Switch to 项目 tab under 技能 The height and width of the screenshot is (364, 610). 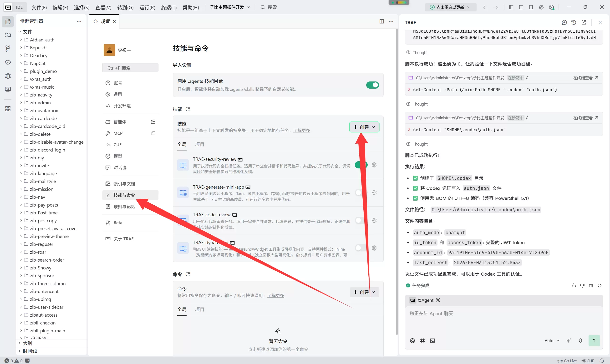tap(200, 144)
